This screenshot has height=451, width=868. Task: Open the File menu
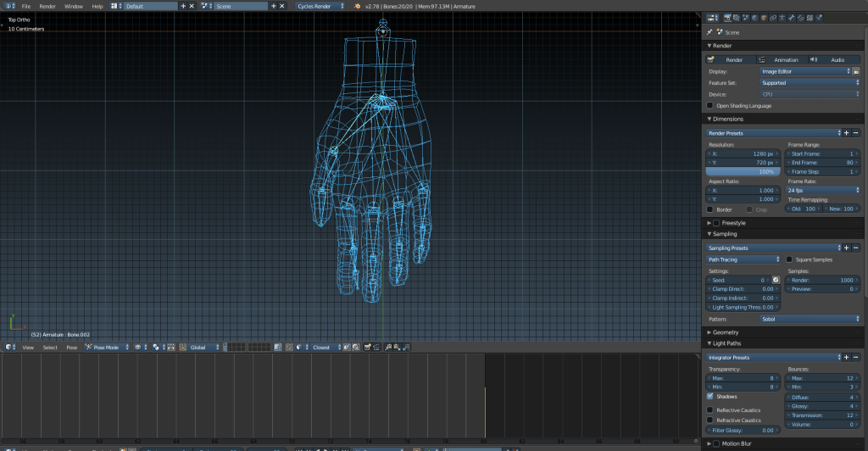(25, 6)
